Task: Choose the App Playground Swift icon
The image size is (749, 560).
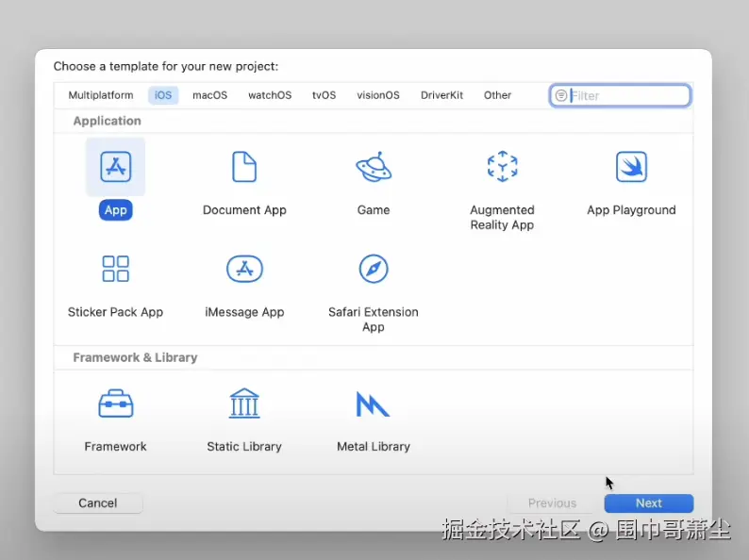Action: [x=631, y=167]
